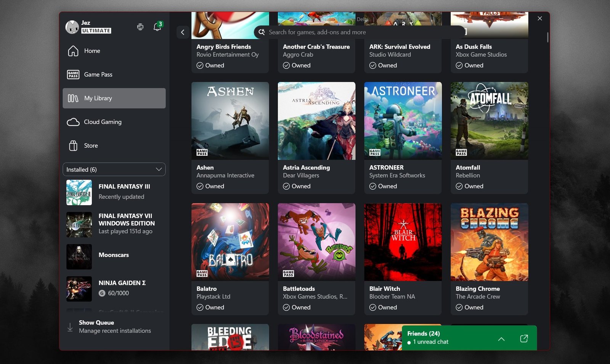
Task: Open the Installed (6) filter dropdown
Action: pos(114,169)
